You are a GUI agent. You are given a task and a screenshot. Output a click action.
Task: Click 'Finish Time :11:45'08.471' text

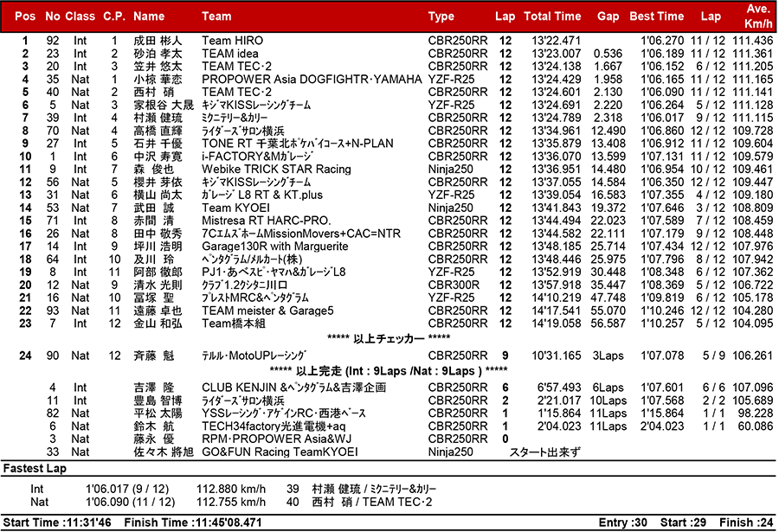point(193,523)
